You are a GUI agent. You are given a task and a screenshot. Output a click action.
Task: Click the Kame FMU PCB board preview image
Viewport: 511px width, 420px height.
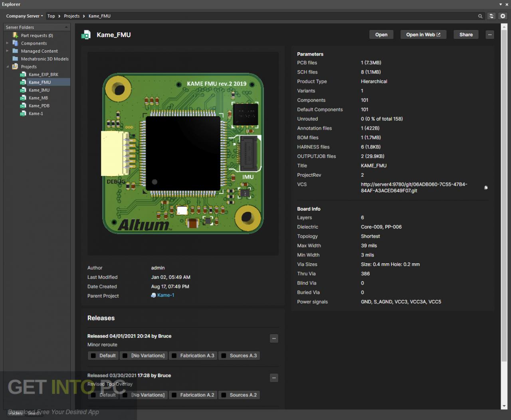click(183, 154)
